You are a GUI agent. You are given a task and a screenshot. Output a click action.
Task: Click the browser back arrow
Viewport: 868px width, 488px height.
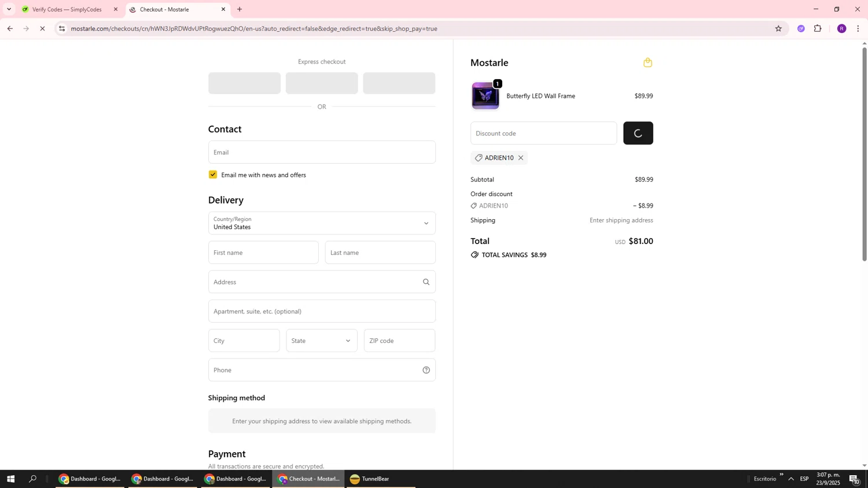10,28
